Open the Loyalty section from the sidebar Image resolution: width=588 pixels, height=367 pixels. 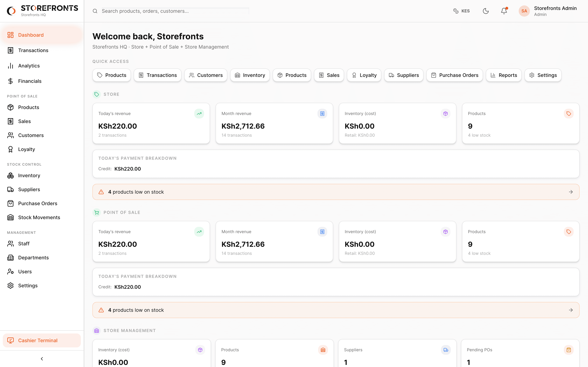coord(26,149)
